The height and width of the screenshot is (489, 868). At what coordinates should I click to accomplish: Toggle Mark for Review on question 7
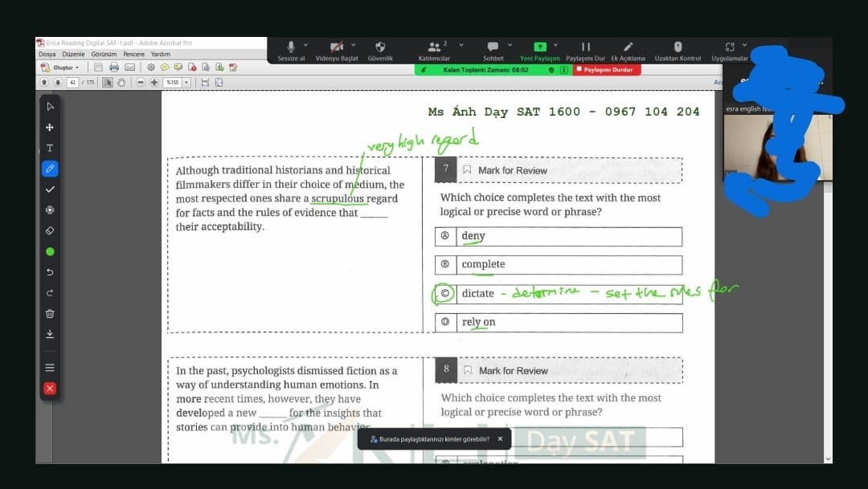click(506, 170)
